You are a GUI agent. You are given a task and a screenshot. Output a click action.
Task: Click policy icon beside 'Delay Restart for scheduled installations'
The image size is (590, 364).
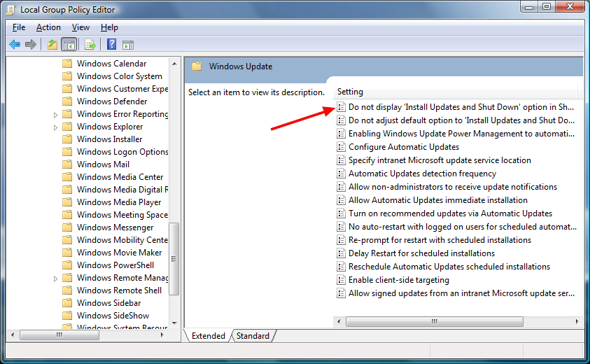pyautogui.click(x=341, y=253)
